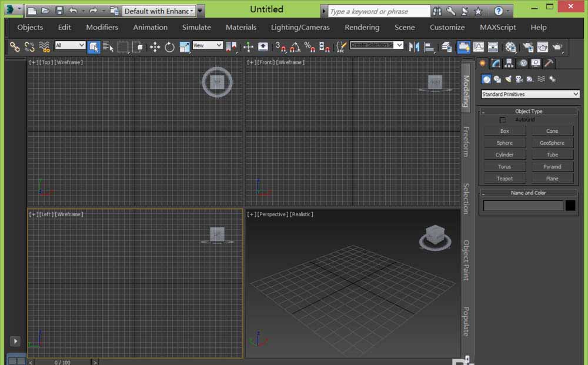588x365 pixels.
Task: Open the Mirror tool in toolbar
Action: 414,47
